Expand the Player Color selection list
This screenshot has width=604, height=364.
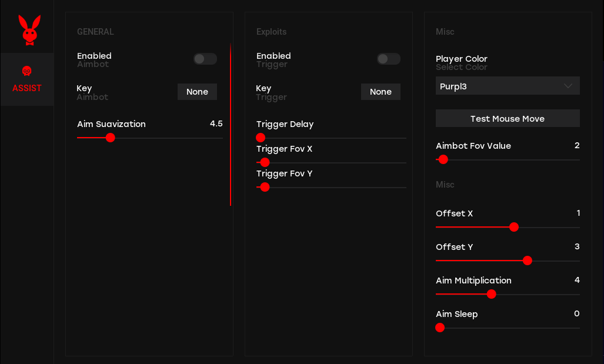[507, 86]
